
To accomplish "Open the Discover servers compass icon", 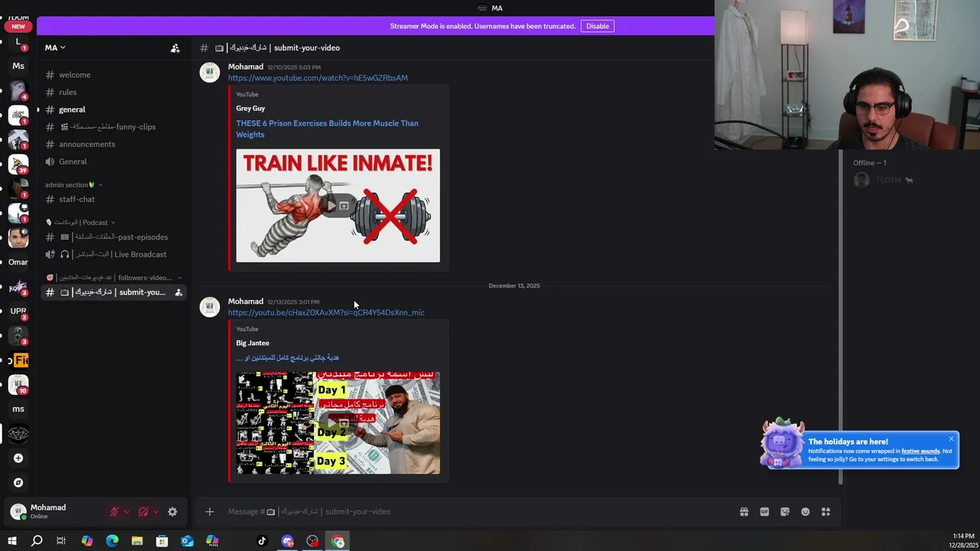I will click(x=18, y=483).
